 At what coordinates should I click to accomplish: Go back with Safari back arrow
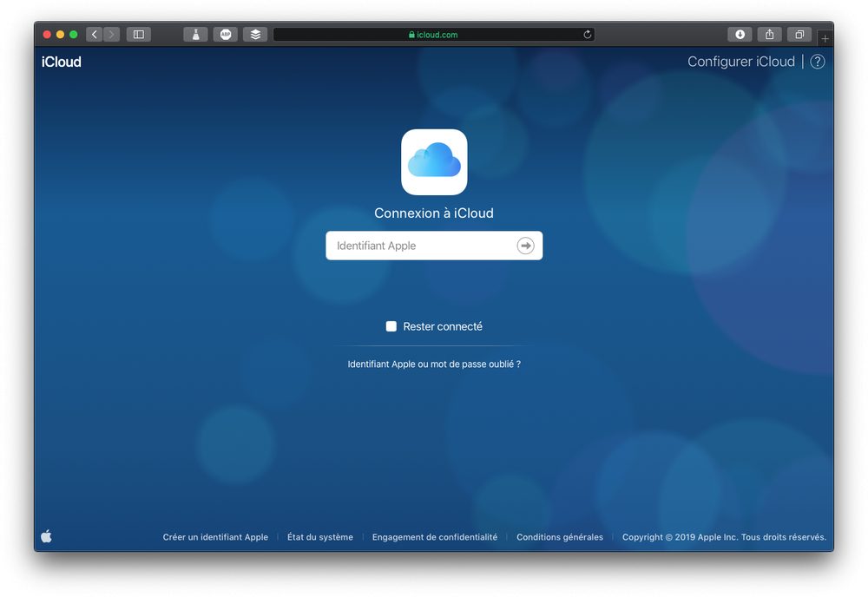coord(94,35)
